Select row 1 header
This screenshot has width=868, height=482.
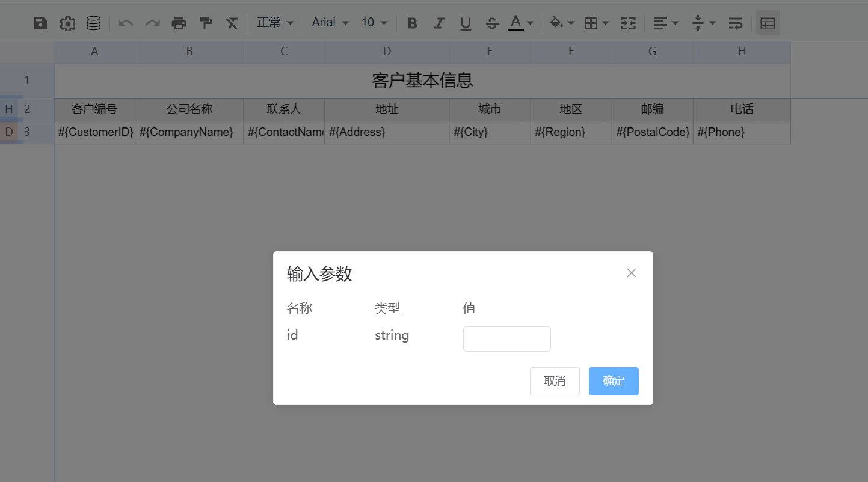pyautogui.click(x=27, y=81)
